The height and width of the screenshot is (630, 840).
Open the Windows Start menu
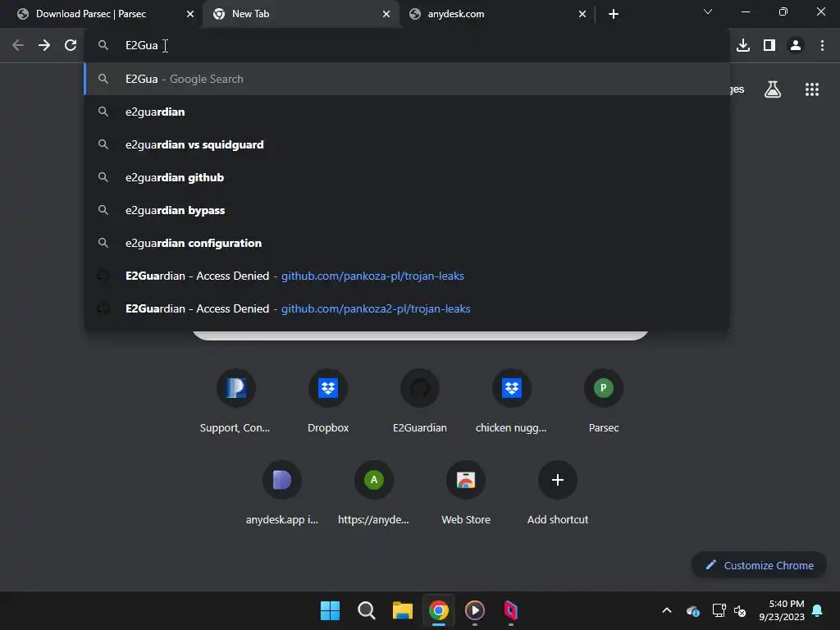pyautogui.click(x=330, y=610)
